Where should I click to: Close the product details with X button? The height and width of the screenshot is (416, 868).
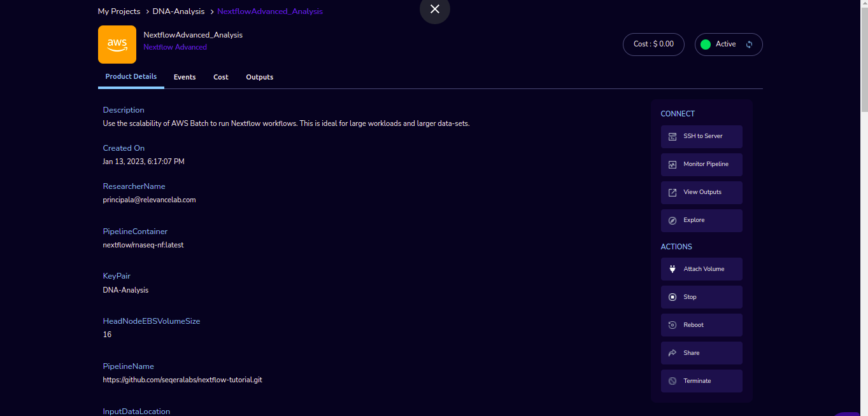pyautogui.click(x=435, y=9)
